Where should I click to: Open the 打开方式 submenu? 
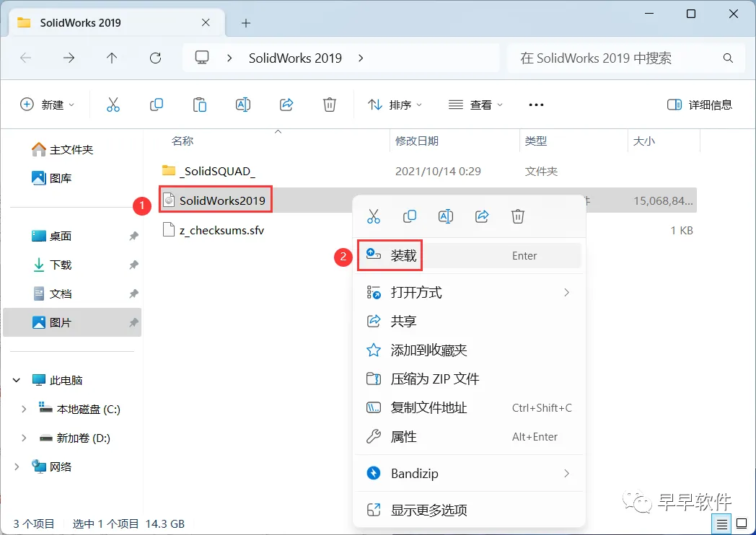coord(469,293)
